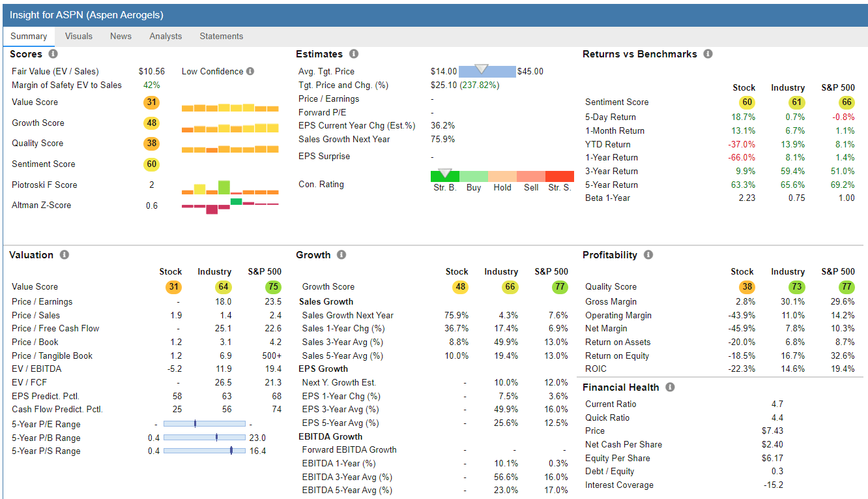This screenshot has height=499, width=868.
Task: Open the Growth section info tooltip
Action: [x=341, y=254]
